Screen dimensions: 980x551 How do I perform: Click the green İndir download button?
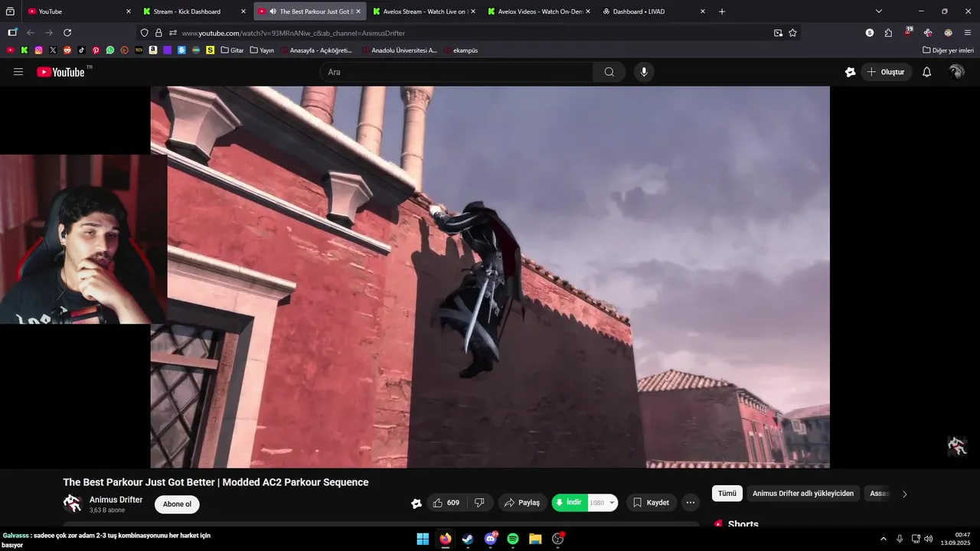pyautogui.click(x=569, y=503)
